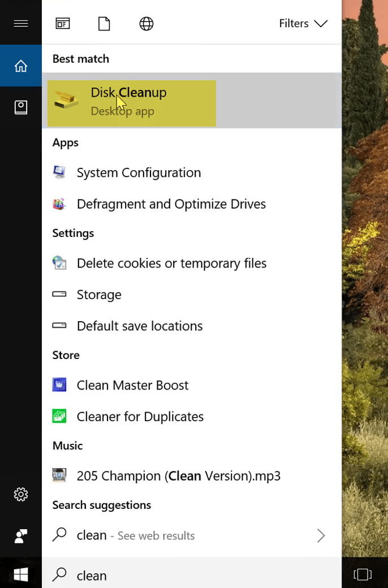This screenshot has width=388, height=588.
Task: Click the Feedback person icon
Action: [x=20, y=536]
